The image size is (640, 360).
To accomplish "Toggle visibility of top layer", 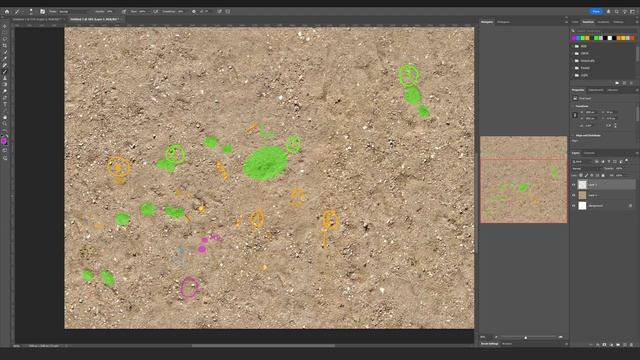I will click(573, 185).
